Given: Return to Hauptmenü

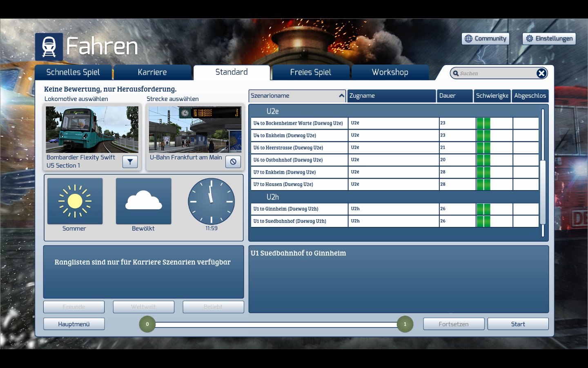Looking at the screenshot, I should (x=74, y=324).
